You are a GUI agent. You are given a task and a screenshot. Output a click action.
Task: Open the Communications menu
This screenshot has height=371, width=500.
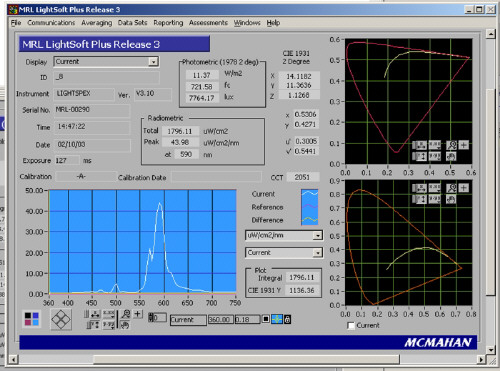(x=51, y=23)
